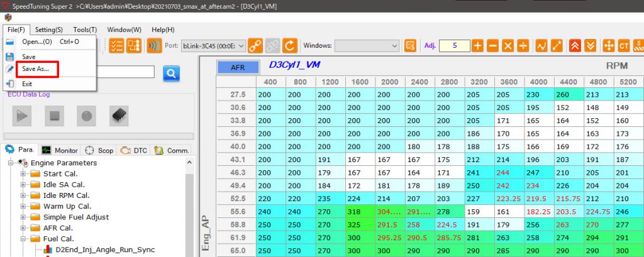Click the CT toolbar icon
The height and width of the screenshot is (257, 644).
[624, 46]
